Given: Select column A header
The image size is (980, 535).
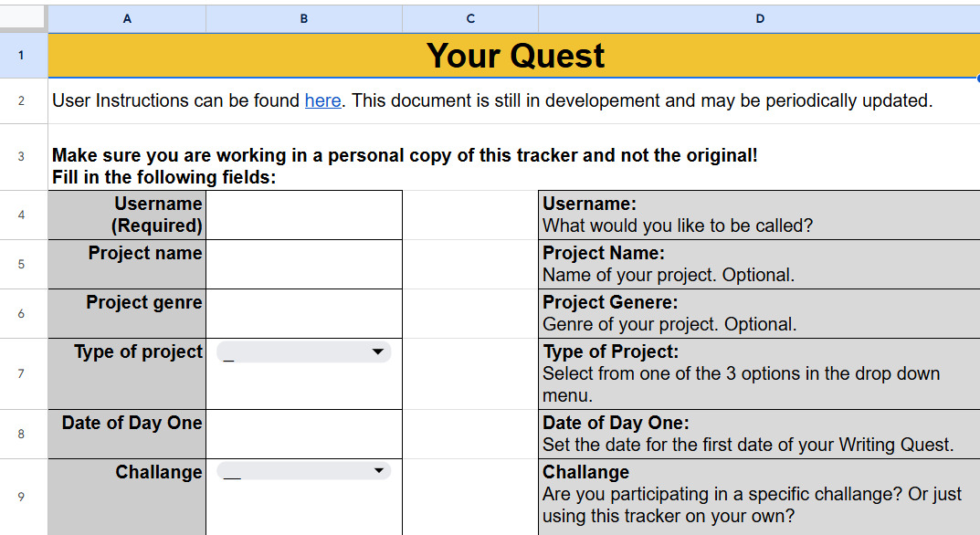Looking at the screenshot, I should click(127, 18).
